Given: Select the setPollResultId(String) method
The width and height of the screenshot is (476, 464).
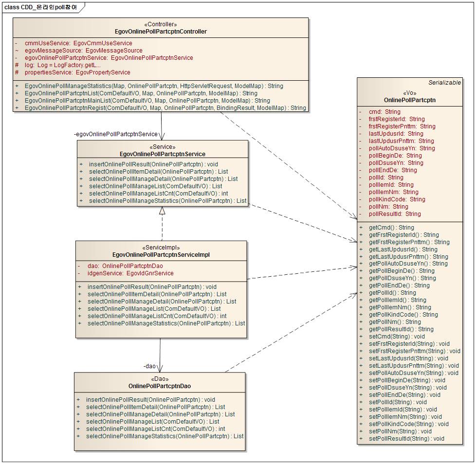Looking at the screenshot, I should pyautogui.click(x=406, y=439).
